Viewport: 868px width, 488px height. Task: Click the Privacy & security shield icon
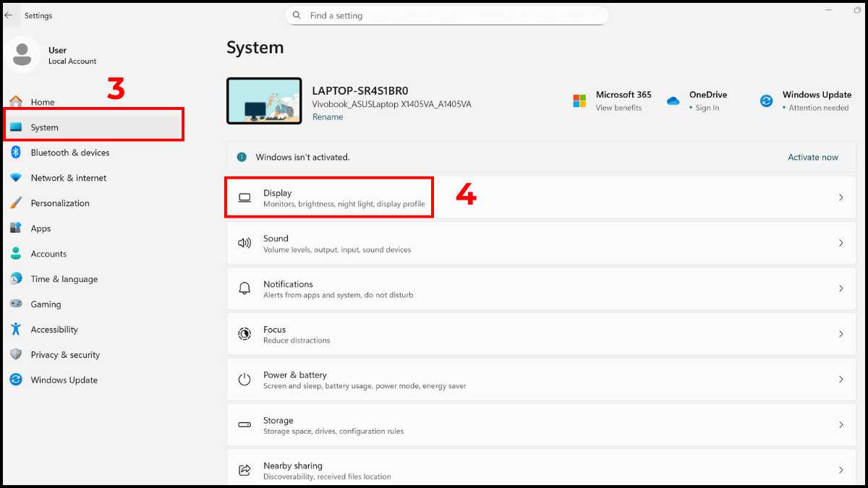tap(16, 355)
